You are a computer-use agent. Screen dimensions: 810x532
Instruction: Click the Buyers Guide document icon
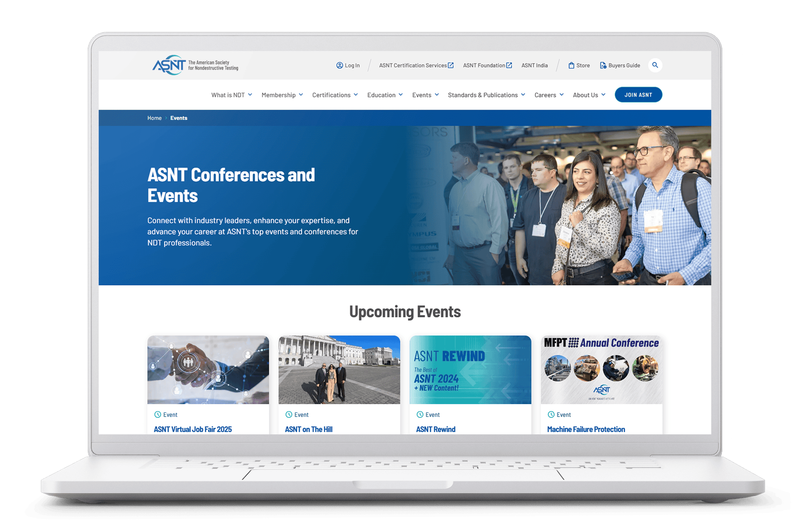coord(603,65)
